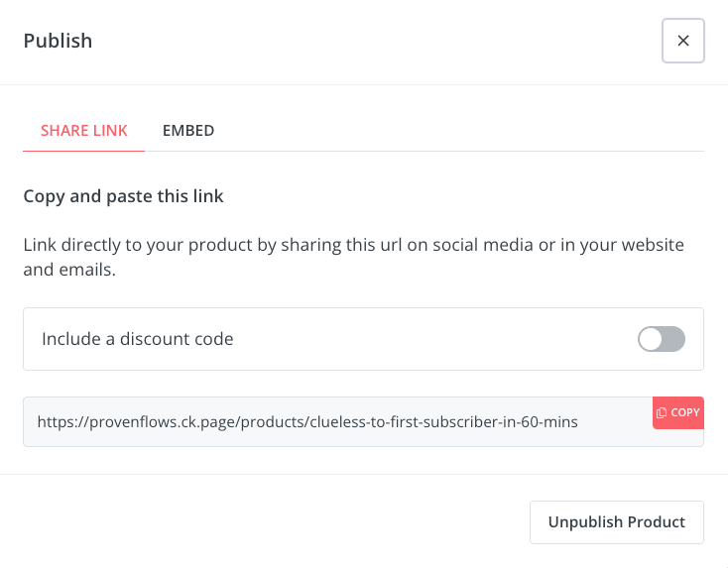Click the "Publish" dialog title

tap(59, 41)
